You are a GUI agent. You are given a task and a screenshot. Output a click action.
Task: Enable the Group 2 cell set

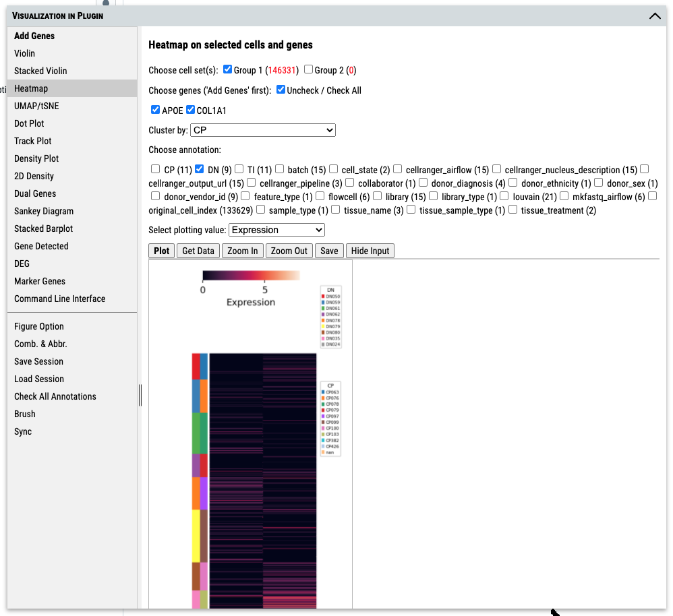tap(308, 69)
